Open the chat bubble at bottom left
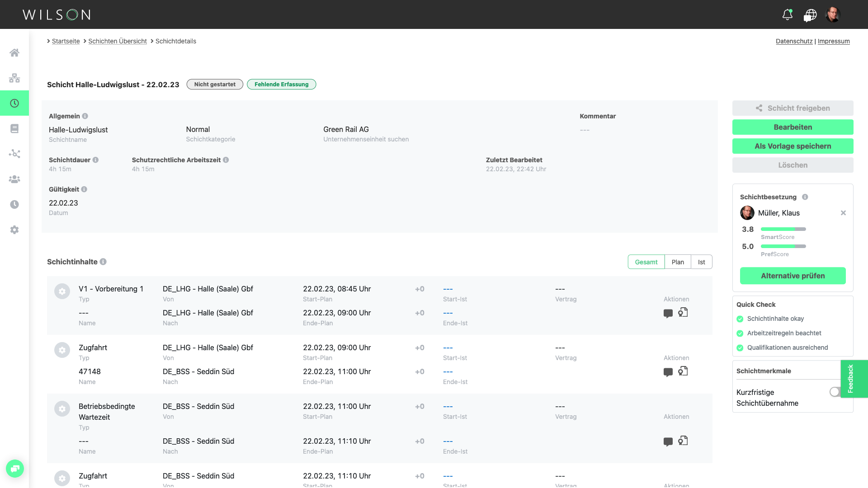Viewport: 868px width, 488px height. tap(15, 469)
